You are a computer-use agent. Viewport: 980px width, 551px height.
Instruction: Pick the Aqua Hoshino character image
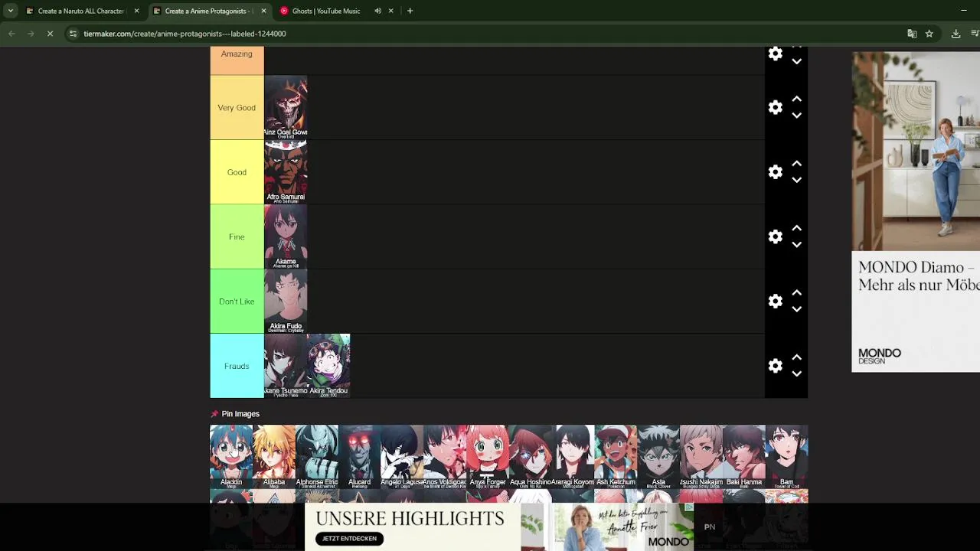click(x=531, y=457)
